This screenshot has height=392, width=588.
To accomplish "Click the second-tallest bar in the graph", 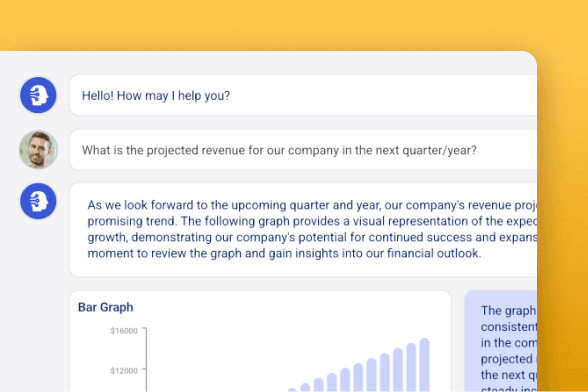I will 411,368.
